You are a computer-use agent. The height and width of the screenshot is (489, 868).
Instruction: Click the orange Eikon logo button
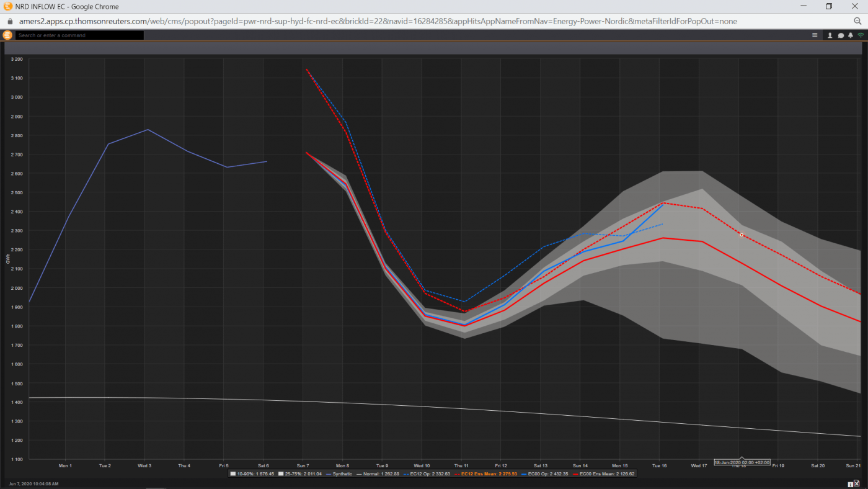pos(7,35)
